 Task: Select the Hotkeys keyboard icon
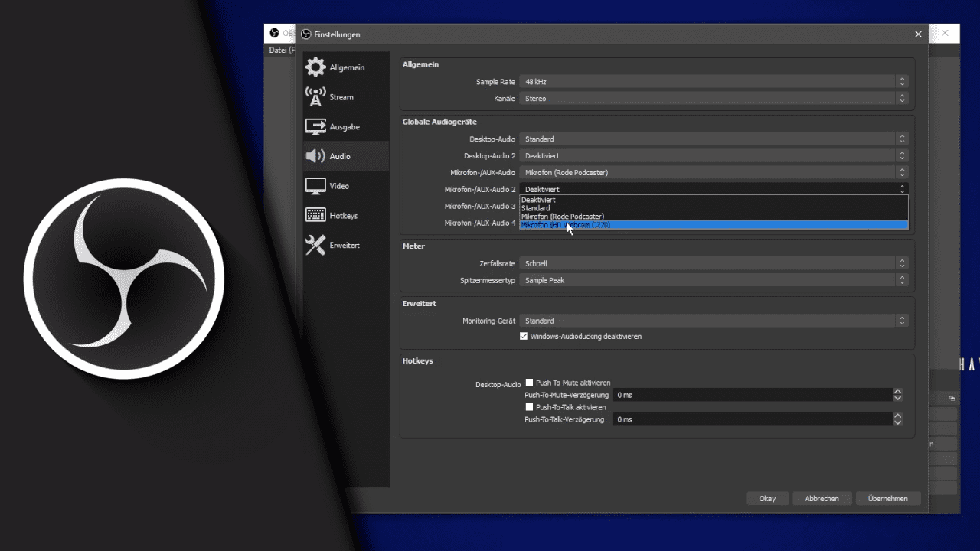(x=315, y=216)
